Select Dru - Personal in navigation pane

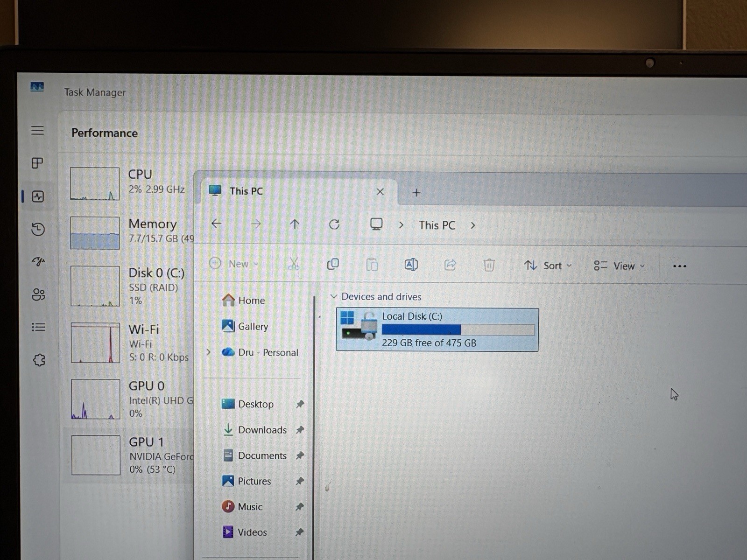pyautogui.click(x=260, y=352)
